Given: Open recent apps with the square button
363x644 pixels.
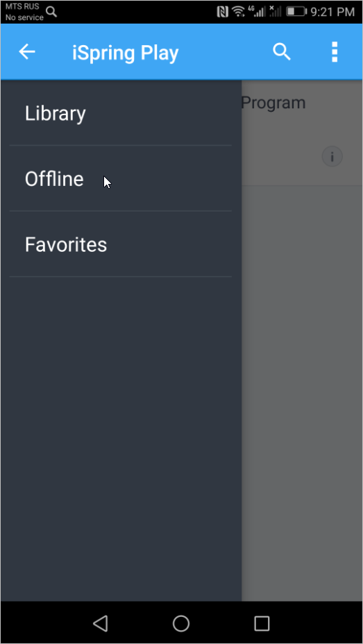Looking at the screenshot, I should tap(262, 623).
